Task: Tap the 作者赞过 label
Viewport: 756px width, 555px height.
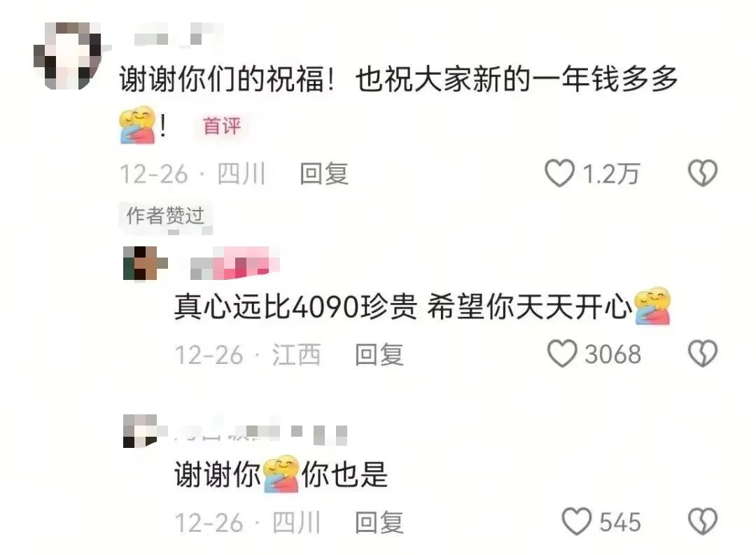Action: tap(165, 215)
